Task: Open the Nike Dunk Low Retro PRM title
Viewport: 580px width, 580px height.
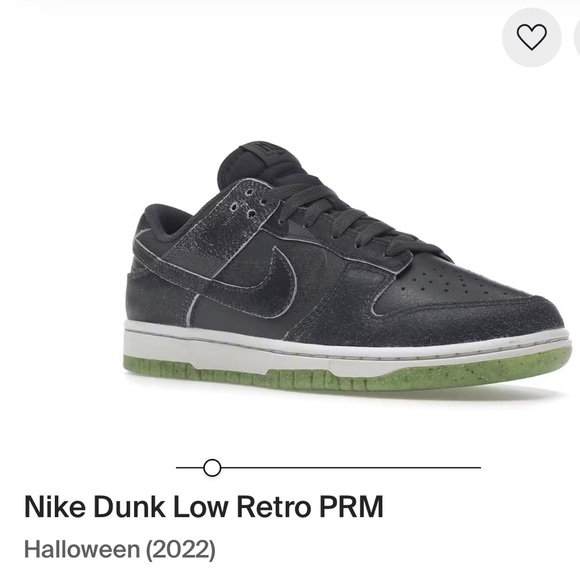Action: click(x=204, y=506)
